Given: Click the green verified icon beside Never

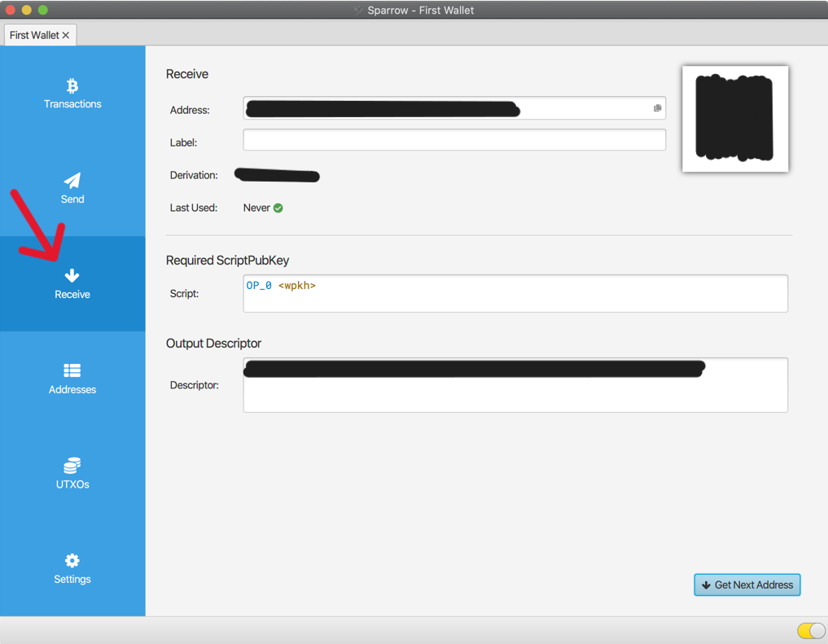Looking at the screenshot, I should [278, 208].
